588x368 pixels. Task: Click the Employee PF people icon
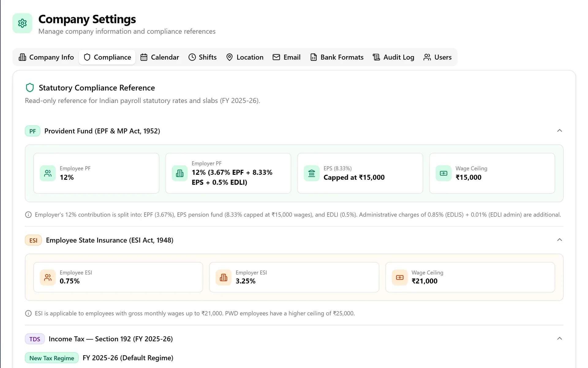coord(48,173)
